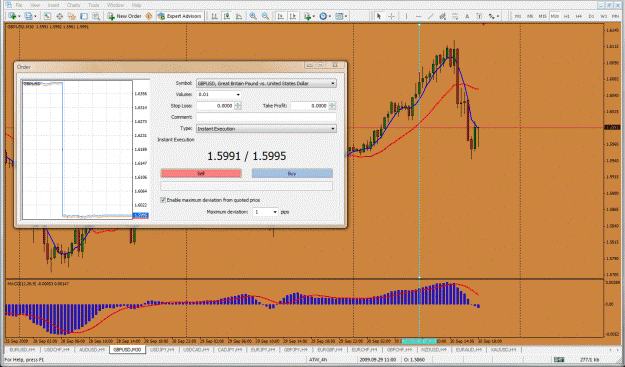This screenshot has height=367, width=625.
Task: Expand the Profiles icon dropdown arrow
Action: point(35,16)
